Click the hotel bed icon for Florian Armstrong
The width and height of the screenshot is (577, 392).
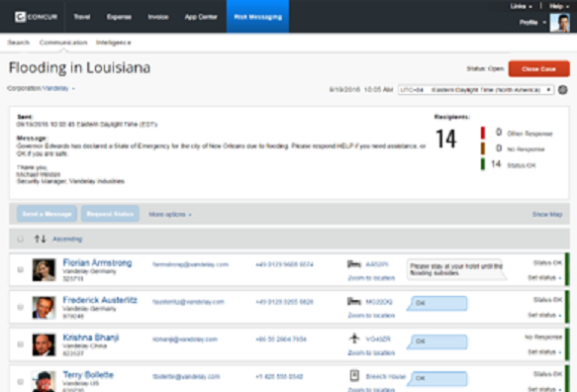point(354,264)
